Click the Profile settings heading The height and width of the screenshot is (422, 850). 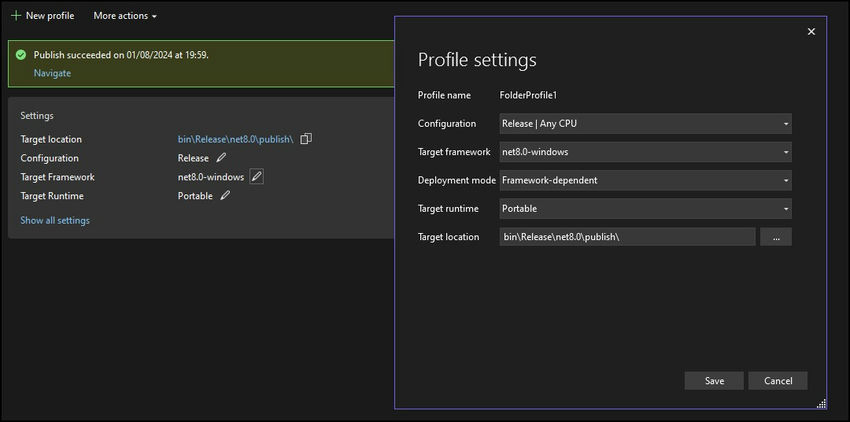477,59
